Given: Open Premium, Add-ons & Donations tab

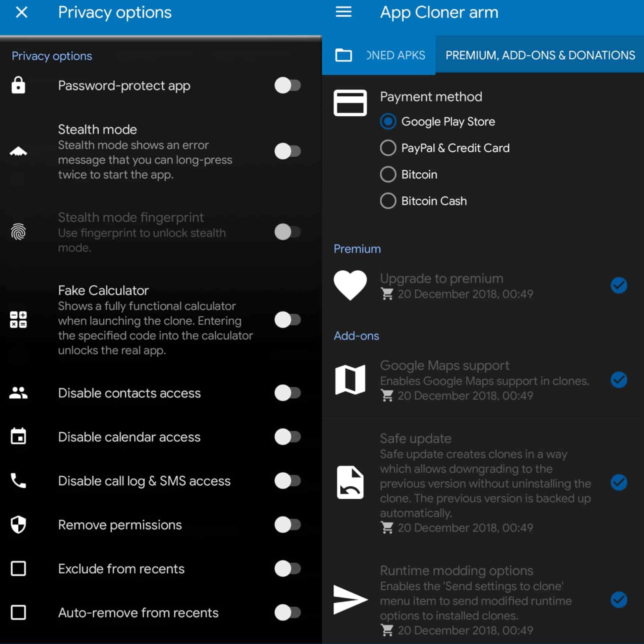Looking at the screenshot, I should [x=540, y=55].
